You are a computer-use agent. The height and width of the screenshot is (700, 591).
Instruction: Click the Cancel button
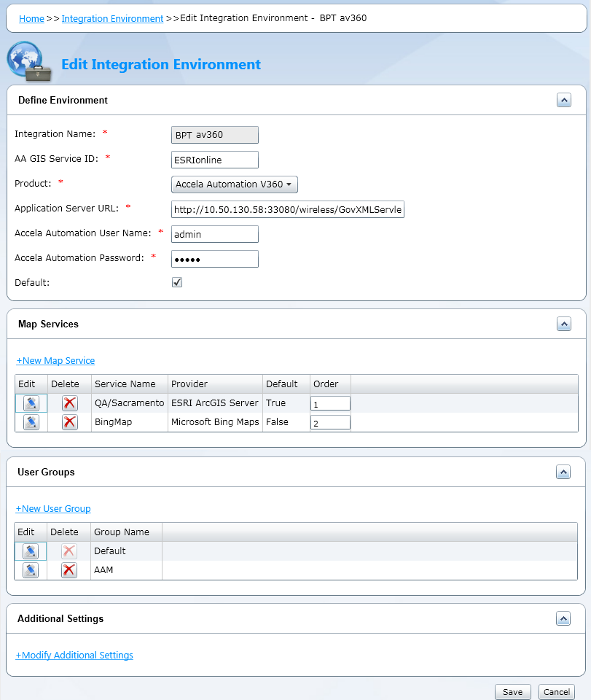pos(556,691)
